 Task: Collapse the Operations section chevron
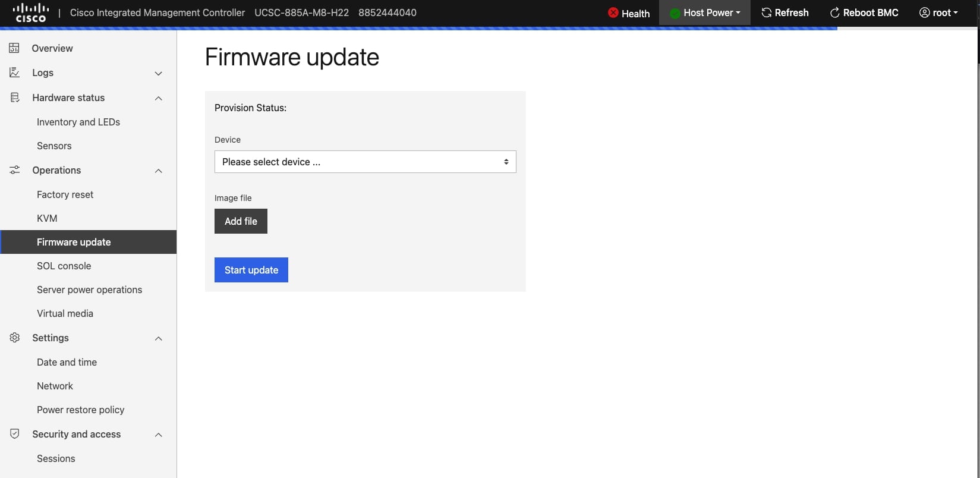[159, 171]
